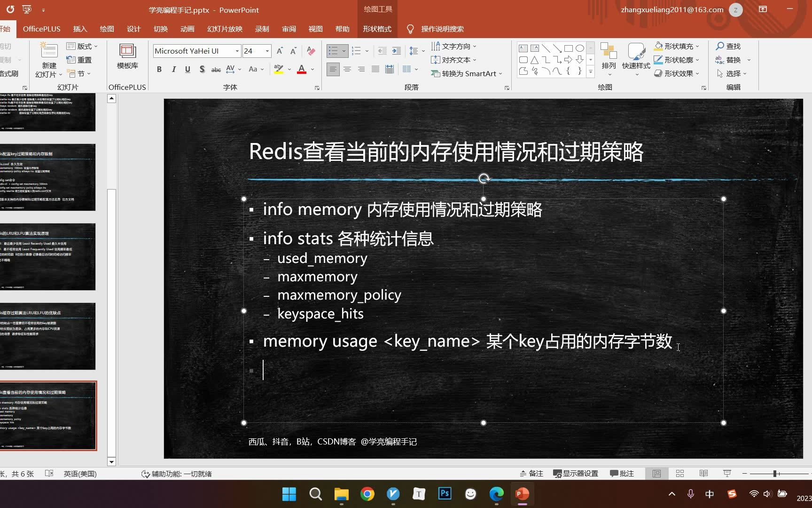Open Microsoft Edge from taskbar

point(496,494)
